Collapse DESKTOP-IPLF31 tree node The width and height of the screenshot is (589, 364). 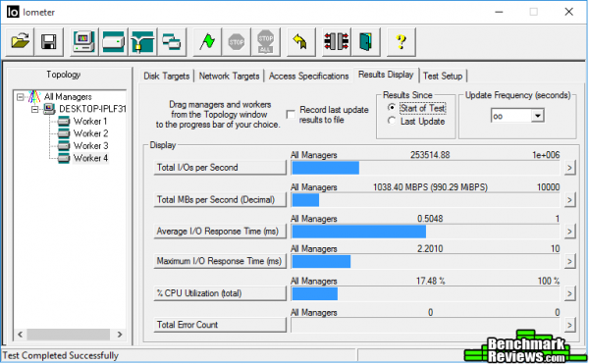point(35,110)
